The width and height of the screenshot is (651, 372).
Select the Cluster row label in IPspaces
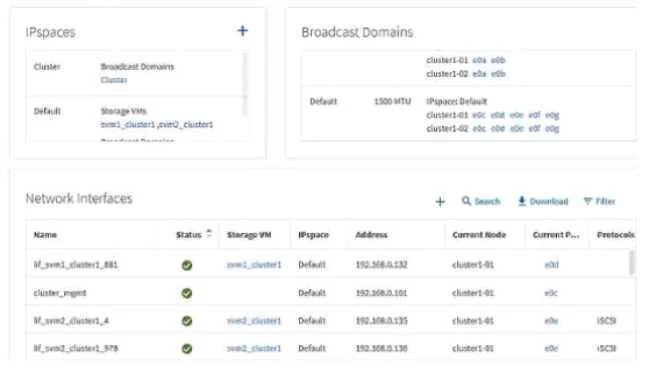point(47,67)
